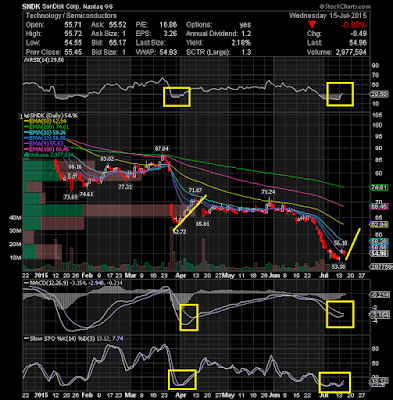Click the Bid price 55.17
This screenshot has width=393, height=400.
click(x=118, y=43)
